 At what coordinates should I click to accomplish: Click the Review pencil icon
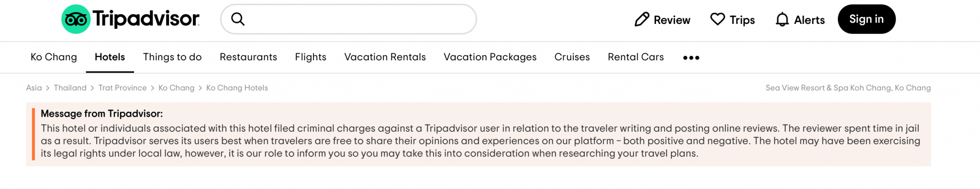[642, 20]
